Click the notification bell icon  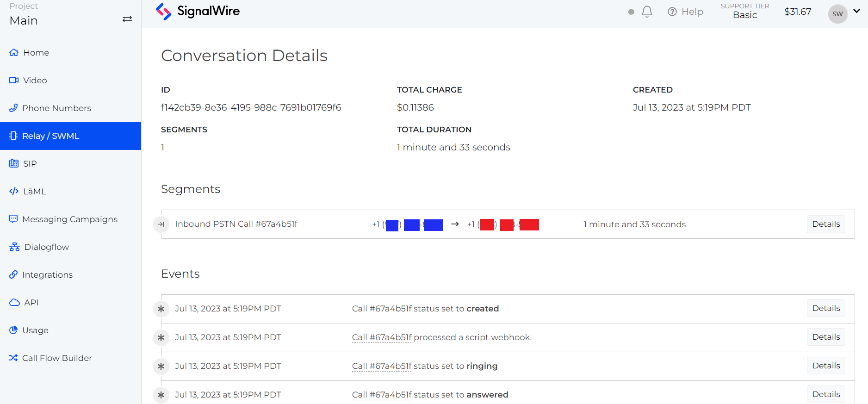[647, 12]
